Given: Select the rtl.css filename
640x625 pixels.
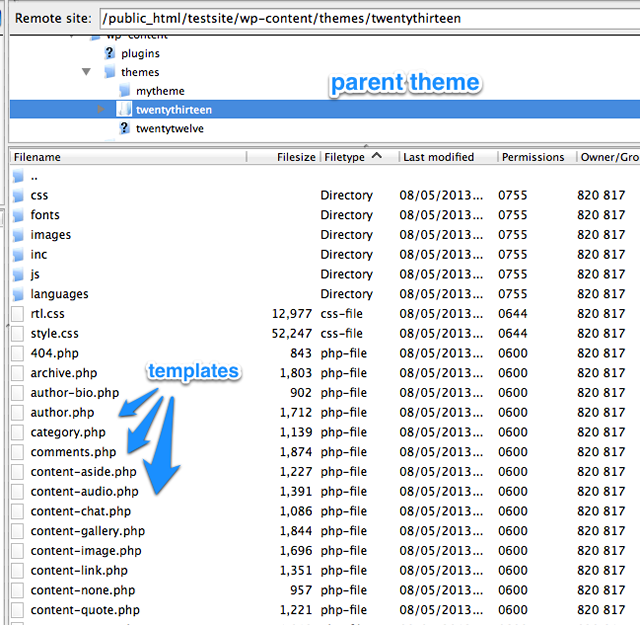Looking at the screenshot, I should tap(47, 314).
